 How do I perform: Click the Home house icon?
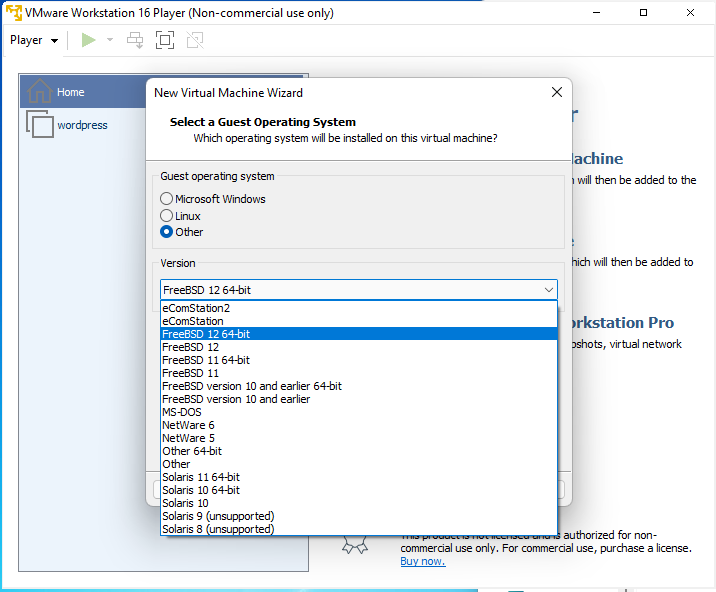39,90
